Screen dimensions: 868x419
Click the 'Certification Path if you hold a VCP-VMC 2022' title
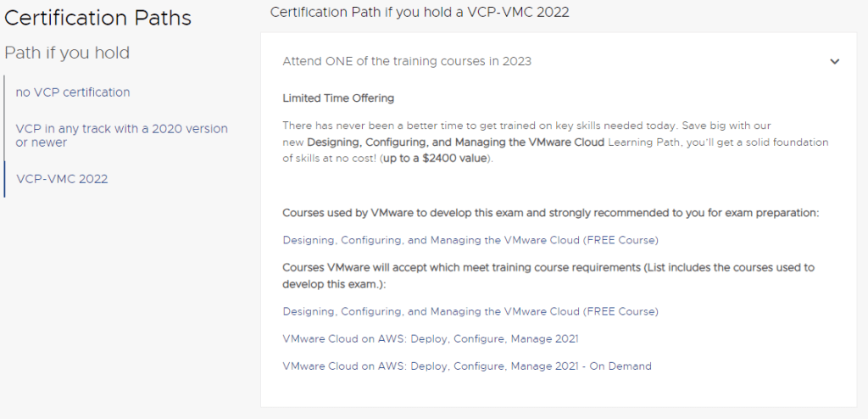coord(419,12)
